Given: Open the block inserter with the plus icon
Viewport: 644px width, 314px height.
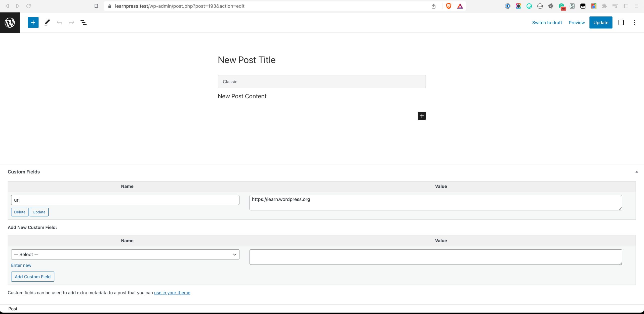Looking at the screenshot, I should (x=33, y=22).
